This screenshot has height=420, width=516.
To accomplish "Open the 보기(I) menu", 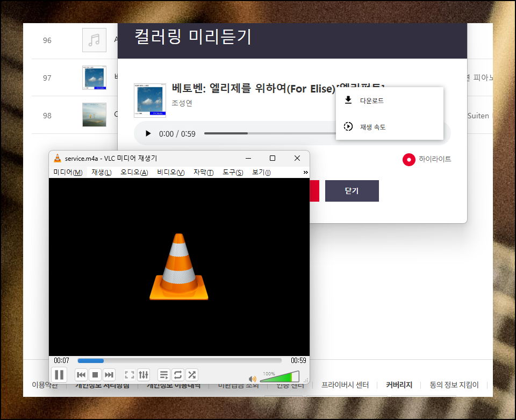I will pos(261,172).
